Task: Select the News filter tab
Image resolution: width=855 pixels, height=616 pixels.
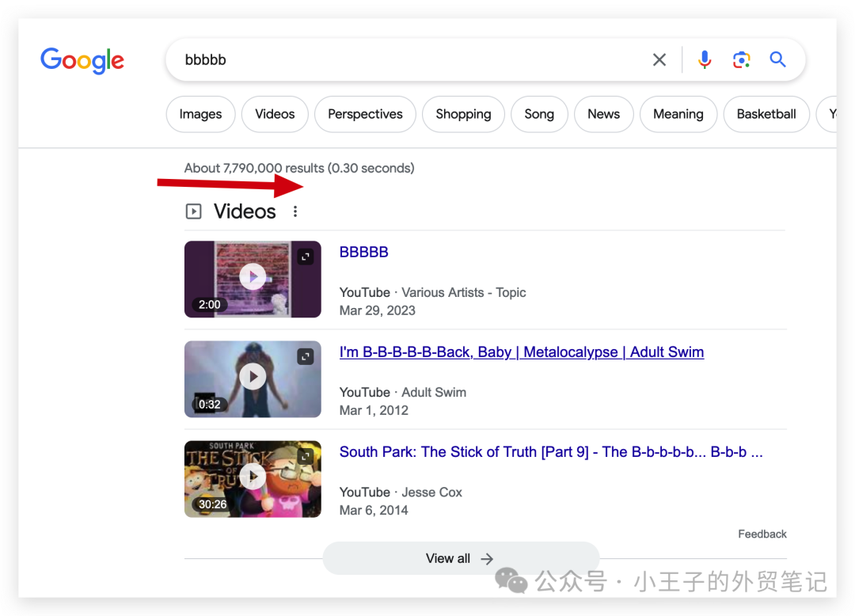Action: (603, 114)
